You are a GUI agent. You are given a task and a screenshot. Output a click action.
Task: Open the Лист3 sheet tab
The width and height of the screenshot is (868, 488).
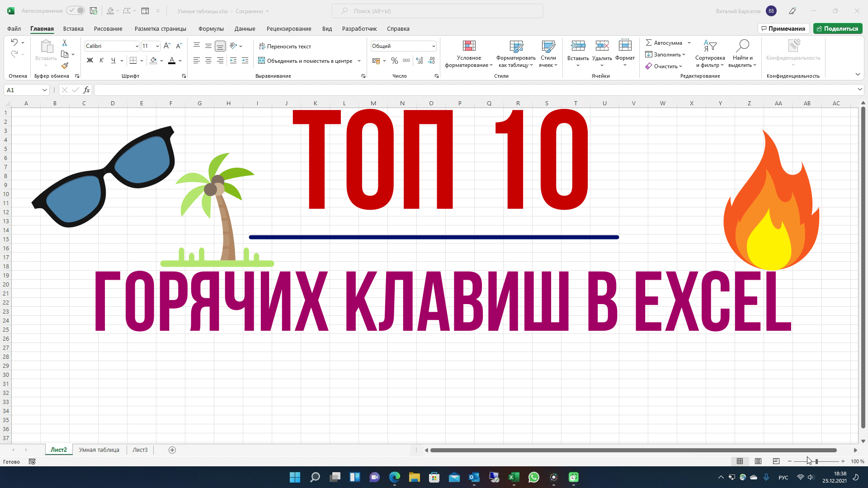tap(140, 450)
